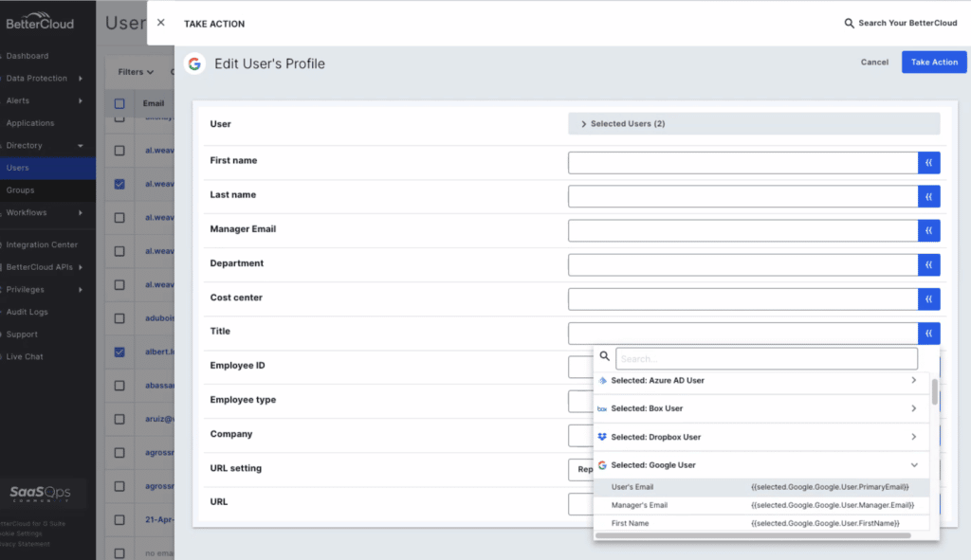The width and height of the screenshot is (971, 560).
Task: Click Cancel
Action: (874, 62)
